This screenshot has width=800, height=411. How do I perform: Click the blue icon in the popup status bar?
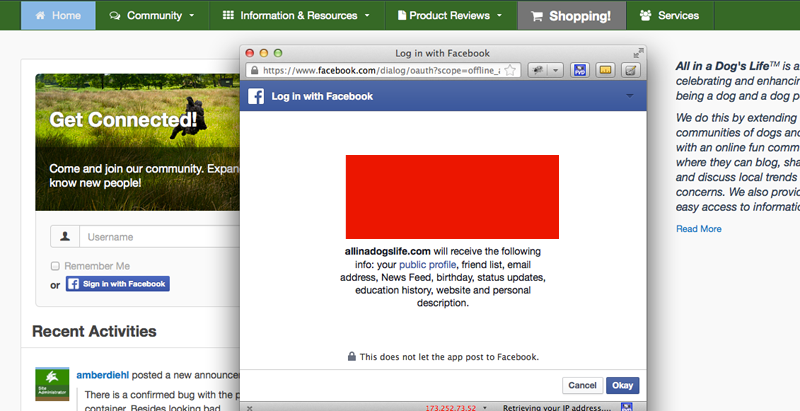click(627, 407)
